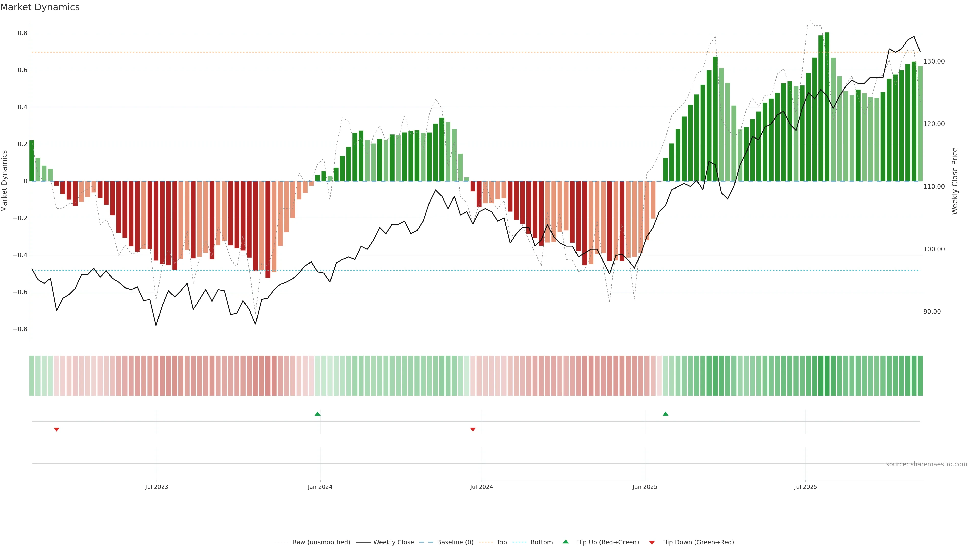Toggle the Bottom legend entry
This screenshot has width=980, height=551.
click(x=541, y=542)
